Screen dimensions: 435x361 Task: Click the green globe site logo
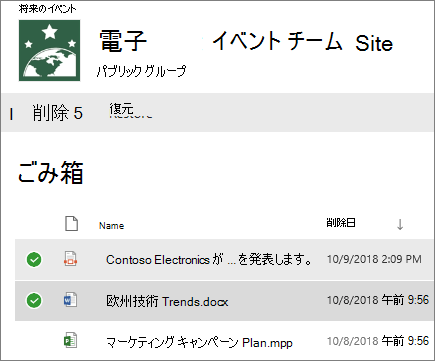click(x=49, y=50)
